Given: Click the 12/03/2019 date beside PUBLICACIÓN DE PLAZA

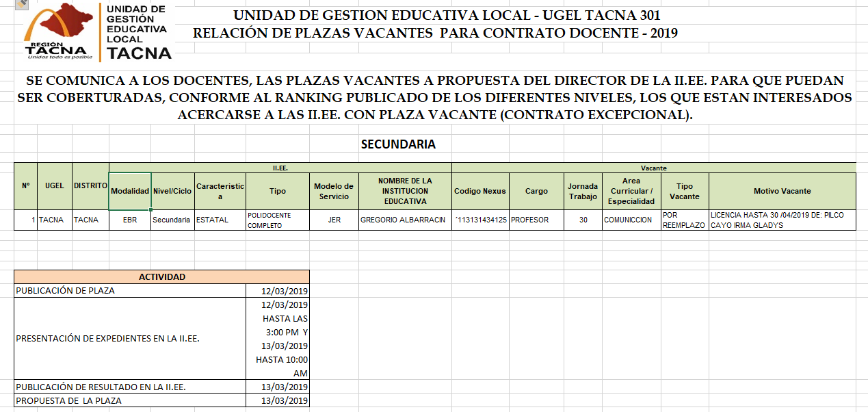Looking at the screenshot, I should [278, 291].
